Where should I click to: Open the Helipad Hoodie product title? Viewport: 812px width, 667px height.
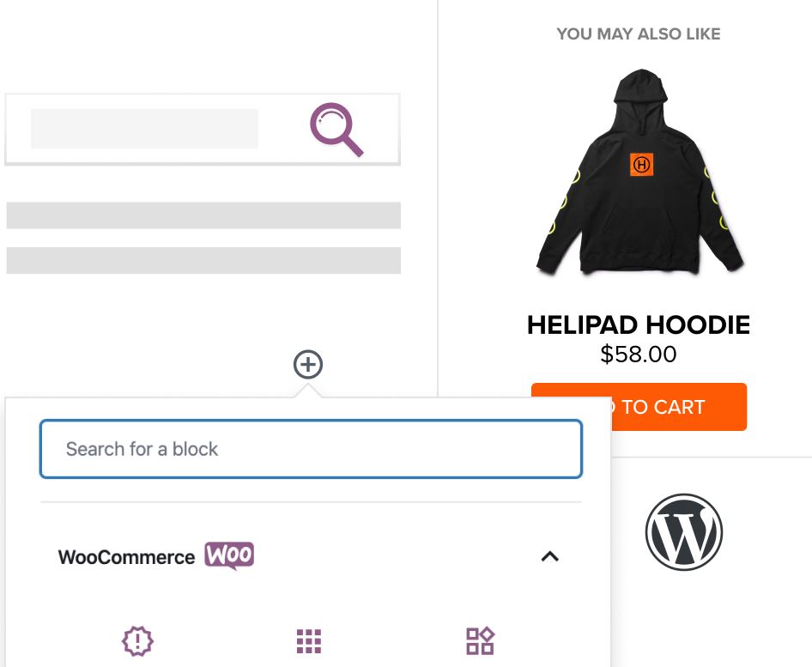[639, 325]
